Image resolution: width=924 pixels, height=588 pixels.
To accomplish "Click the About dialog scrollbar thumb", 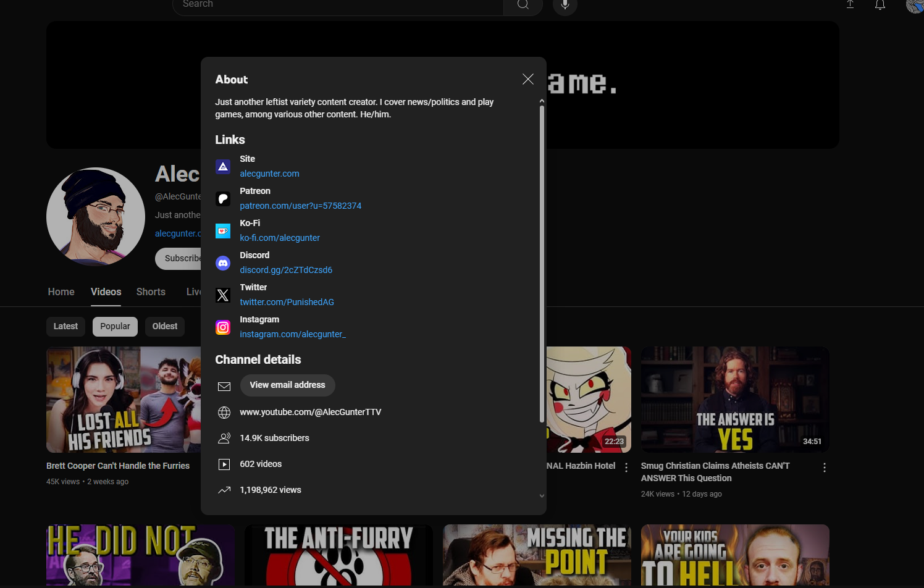I will click(x=542, y=264).
